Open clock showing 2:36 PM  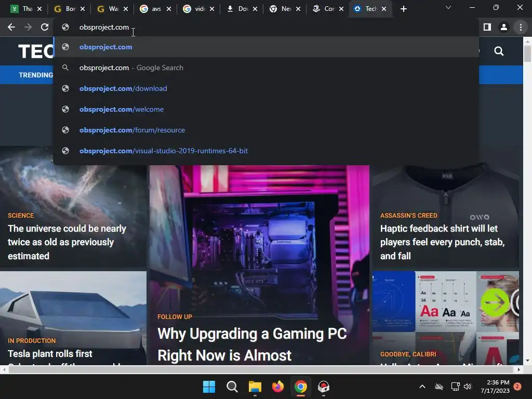(495, 387)
